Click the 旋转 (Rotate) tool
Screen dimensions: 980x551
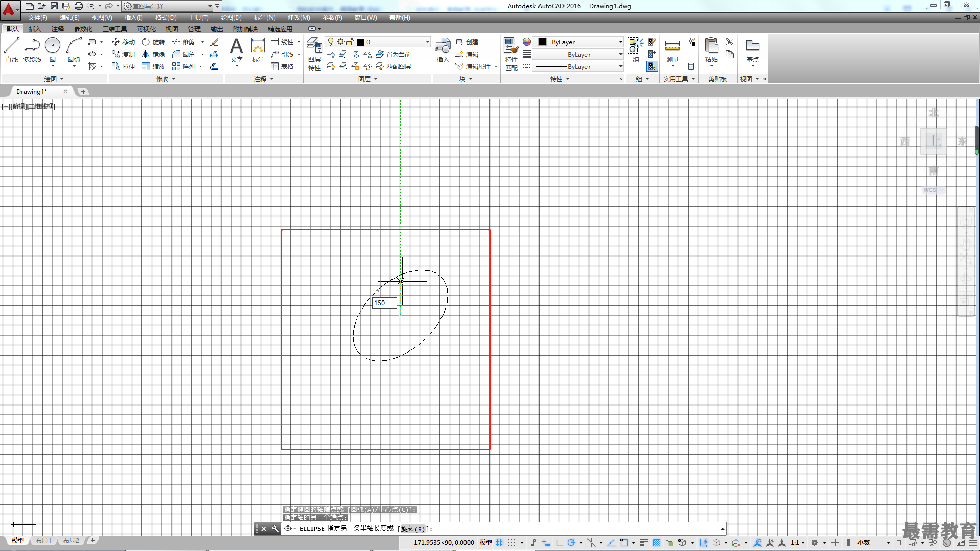153,42
